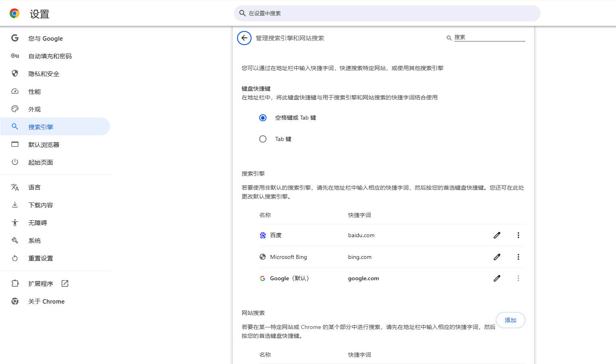Image resolution: width=616 pixels, height=364 pixels.
Task: Select the Tab 键 only radio option
Action: 263,139
